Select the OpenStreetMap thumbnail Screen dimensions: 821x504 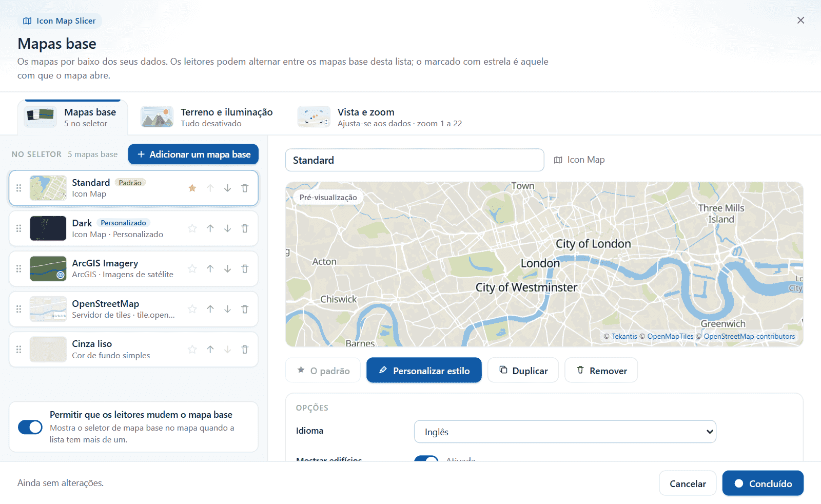coord(48,309)
